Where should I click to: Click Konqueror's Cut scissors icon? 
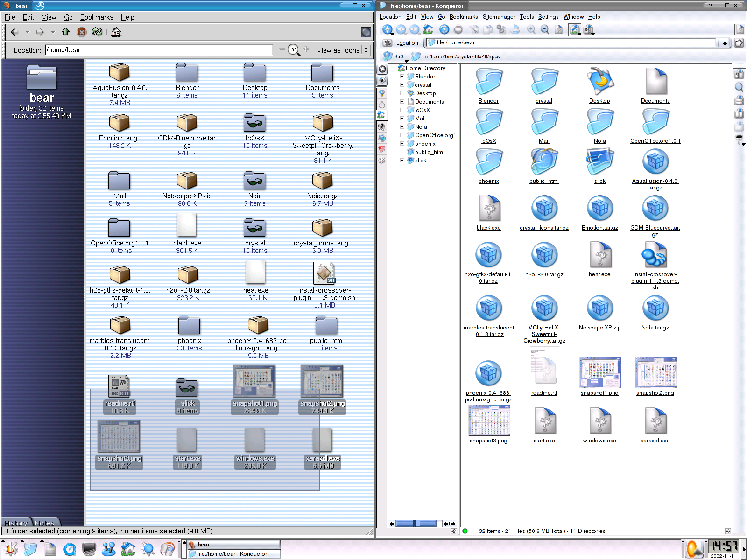coord(474,29)
